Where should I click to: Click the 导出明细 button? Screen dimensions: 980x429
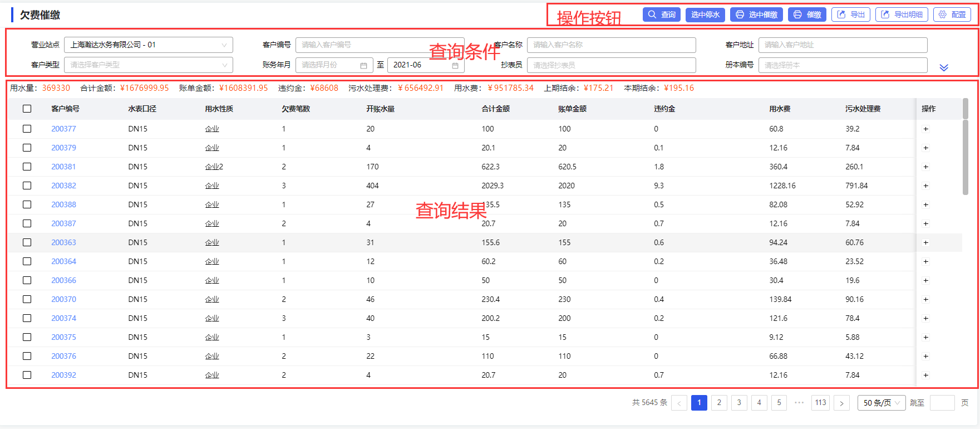point(902,14)
